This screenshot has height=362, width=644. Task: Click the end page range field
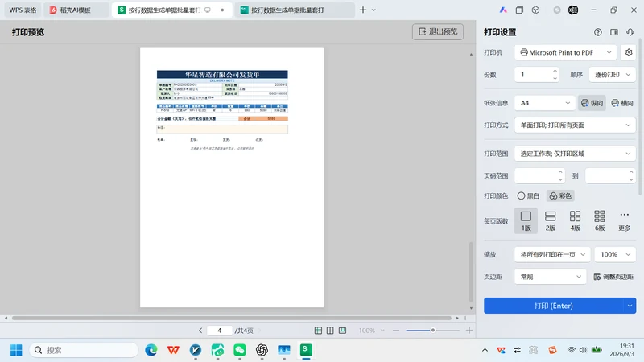607,175
